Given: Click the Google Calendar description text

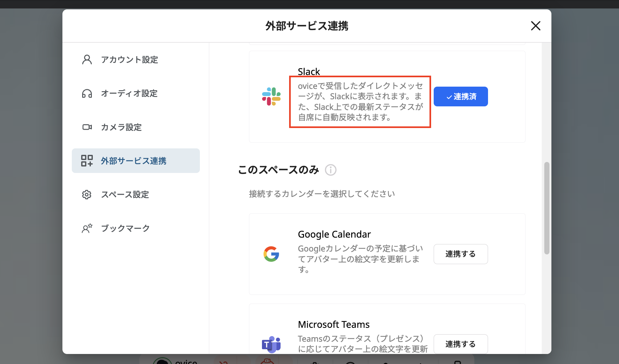Looking at the screenshot, I should (360, 259).
